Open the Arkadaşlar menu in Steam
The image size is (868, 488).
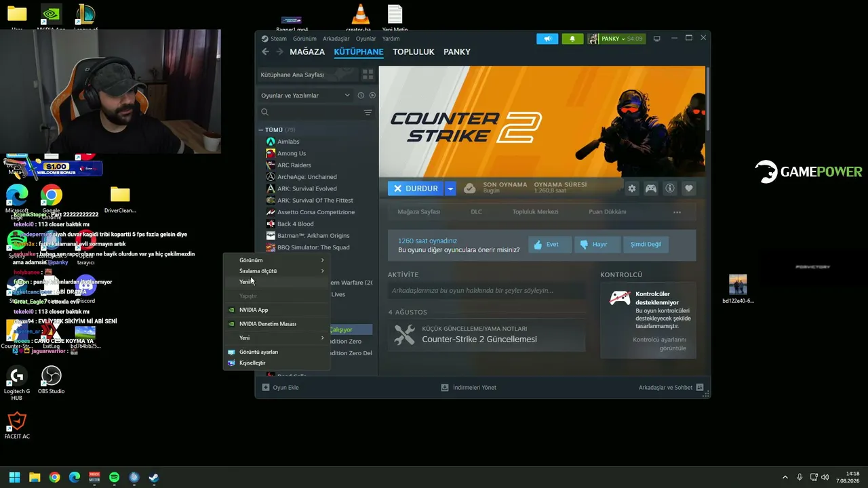click(336, 39)
